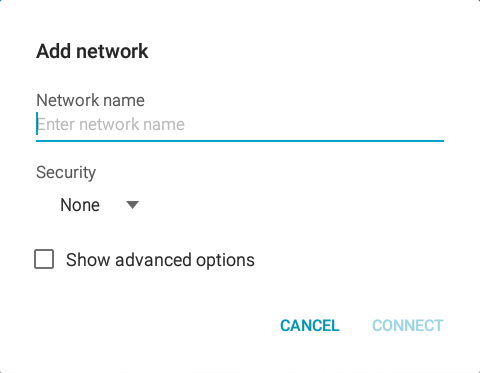The width and height of the screenshot is (480, 373).
Task: Focus the Enter network name field
Action: click(x=240, y=124)
